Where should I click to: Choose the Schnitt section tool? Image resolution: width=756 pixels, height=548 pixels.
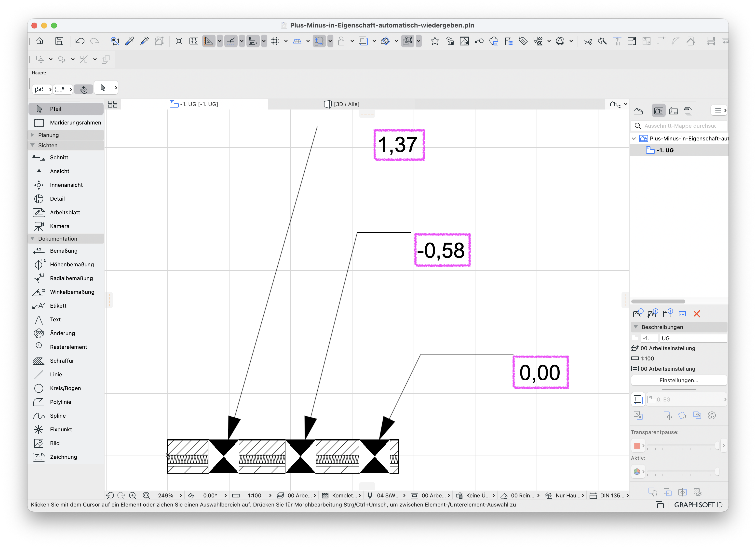coord(66,157)
